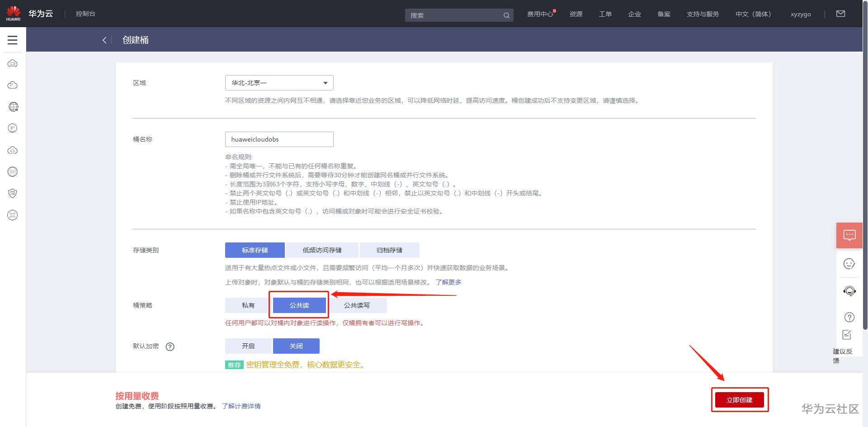The image size is (868, 427).
Task: Open the DNS sidebar icon
Action: 13,171
